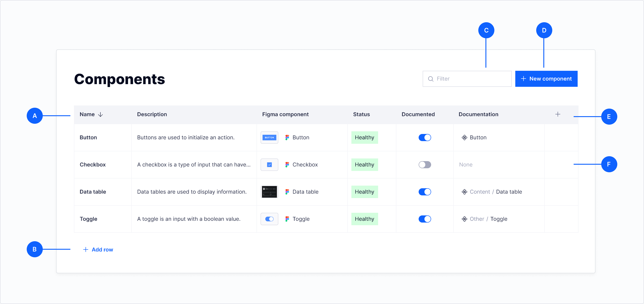
Task: Click the Figma logo in the Toggle row
Action: pos(287,219)
